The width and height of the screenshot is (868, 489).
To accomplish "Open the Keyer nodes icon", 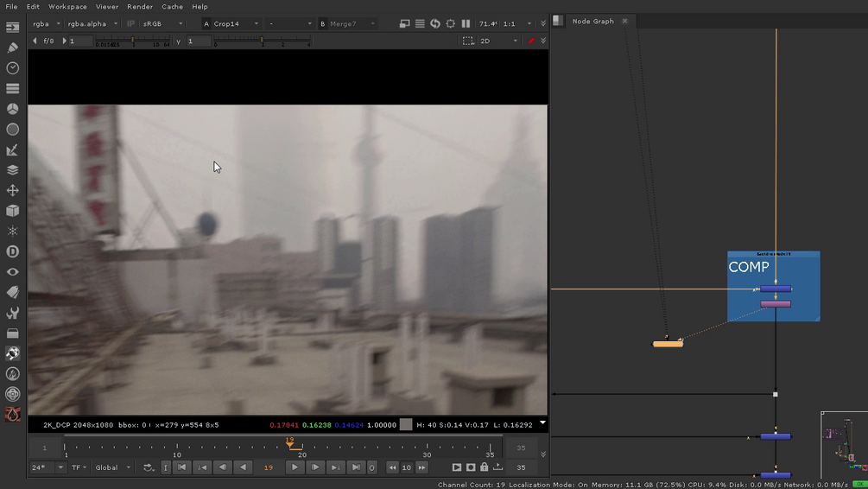I will [12, 150].
